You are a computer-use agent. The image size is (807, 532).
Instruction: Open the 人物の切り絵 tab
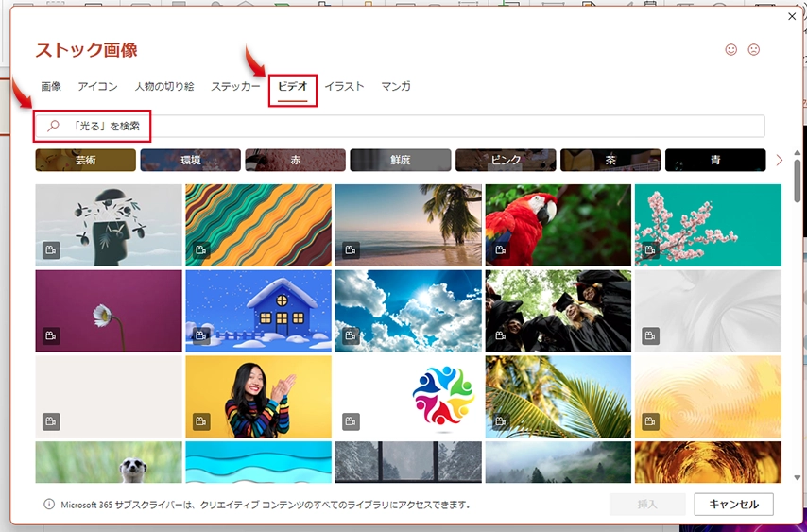[164, 86]
